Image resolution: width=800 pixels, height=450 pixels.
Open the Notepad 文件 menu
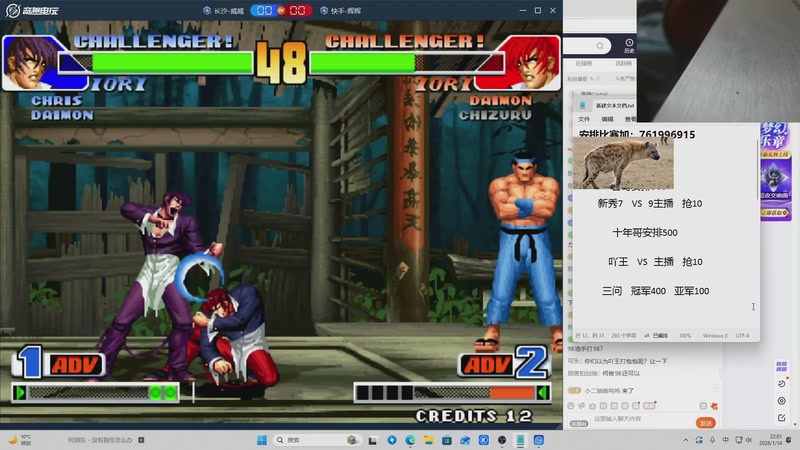[x=584, y=119]
